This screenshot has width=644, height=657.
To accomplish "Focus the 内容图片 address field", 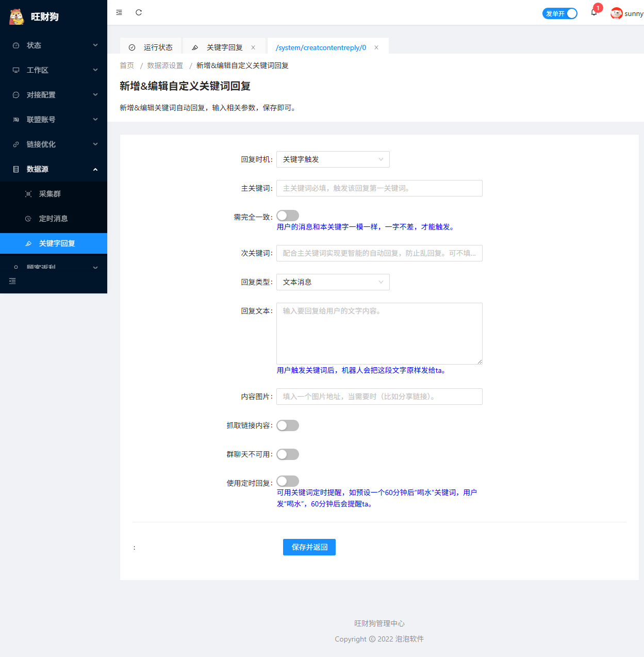I will coord(379,397).
